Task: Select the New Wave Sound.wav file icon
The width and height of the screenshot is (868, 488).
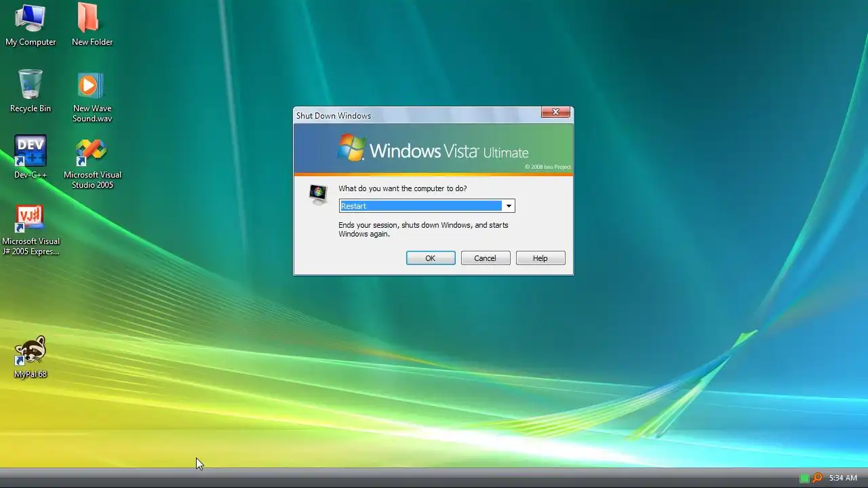Action: 92,97
